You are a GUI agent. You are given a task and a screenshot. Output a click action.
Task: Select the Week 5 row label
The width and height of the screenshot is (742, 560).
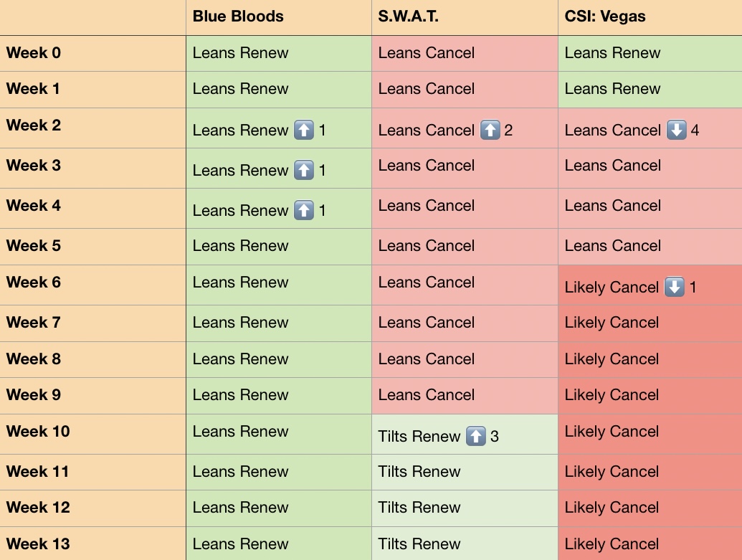coord(34,246)
